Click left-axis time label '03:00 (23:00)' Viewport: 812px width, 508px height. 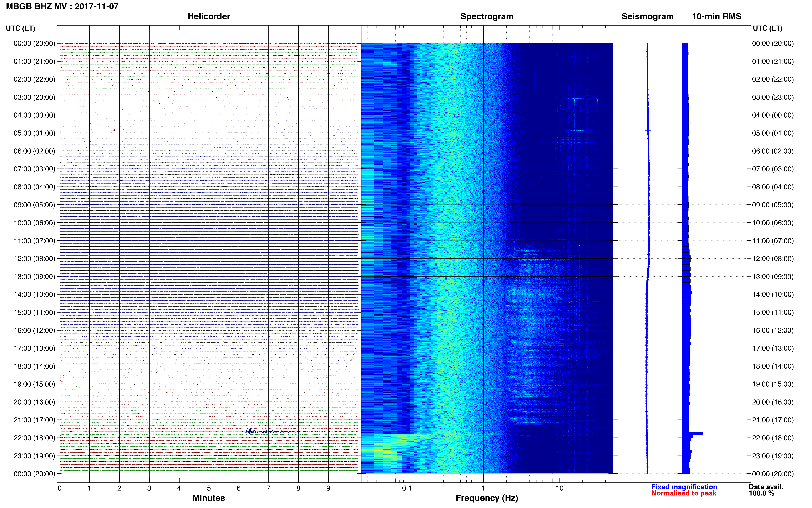click(x=34, y=97)
